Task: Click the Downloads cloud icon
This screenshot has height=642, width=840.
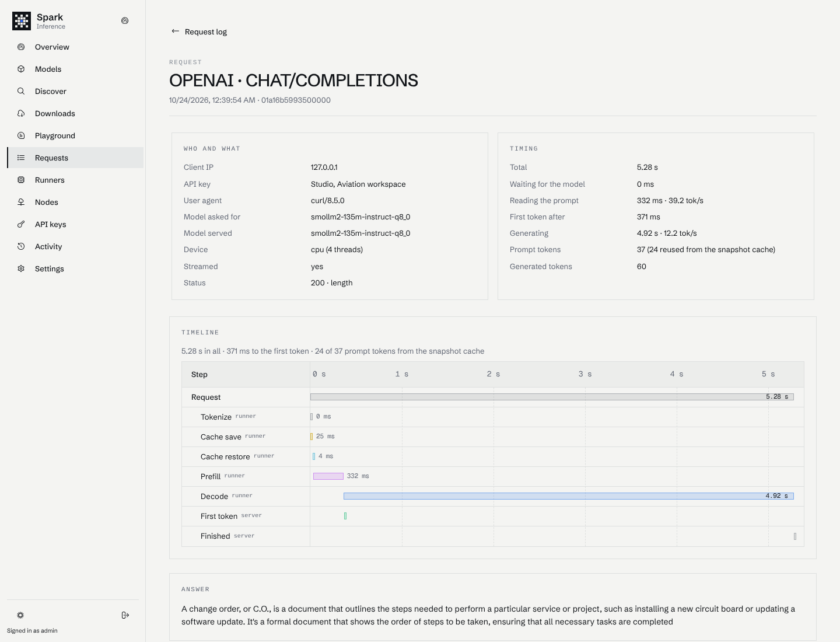Action: pyautogui.click(x=21, y=113)
